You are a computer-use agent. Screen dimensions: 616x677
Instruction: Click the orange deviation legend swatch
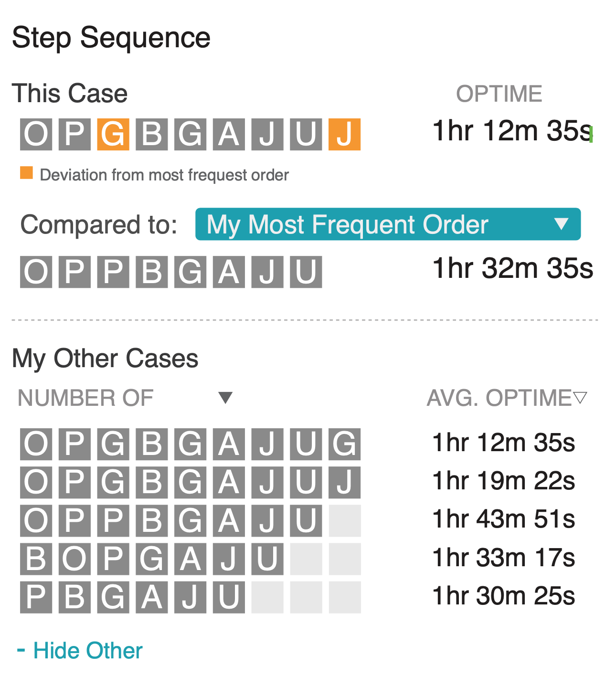coord(26,173)
